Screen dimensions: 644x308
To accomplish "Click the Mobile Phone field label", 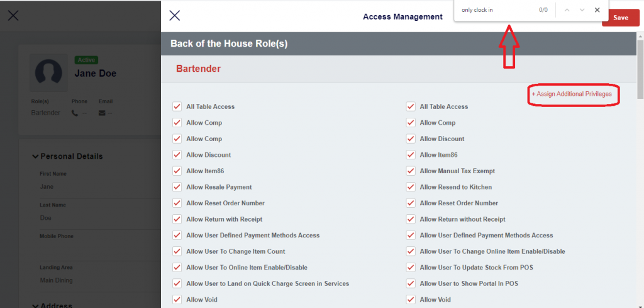I will pos(56,236).
